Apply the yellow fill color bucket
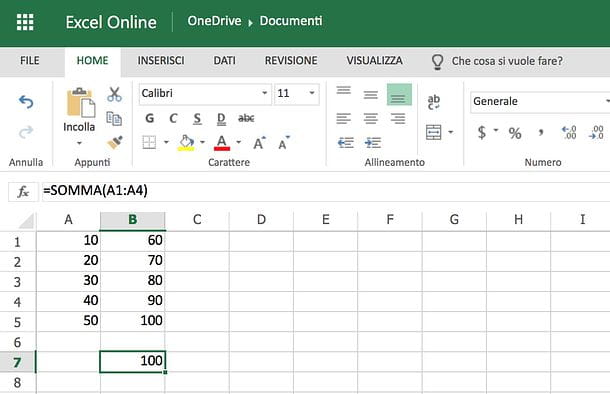Image resolution: width=610 pixels, height=394 pixels. [x=186, y=142]
